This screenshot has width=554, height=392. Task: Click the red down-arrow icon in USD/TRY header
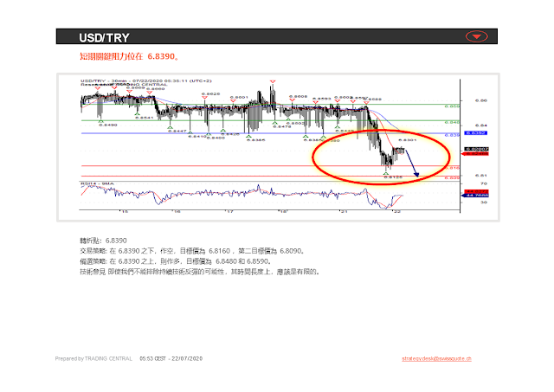tap(476, 36)
